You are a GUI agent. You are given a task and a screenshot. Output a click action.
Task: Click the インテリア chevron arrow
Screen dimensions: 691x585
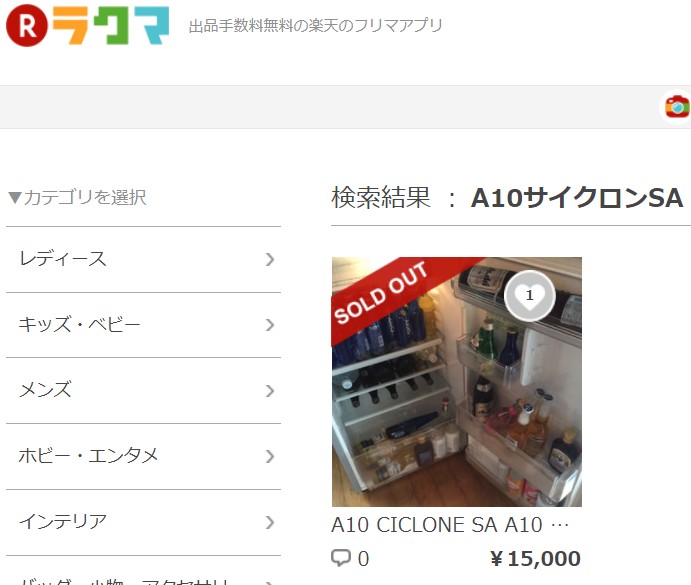coord(270,523)
